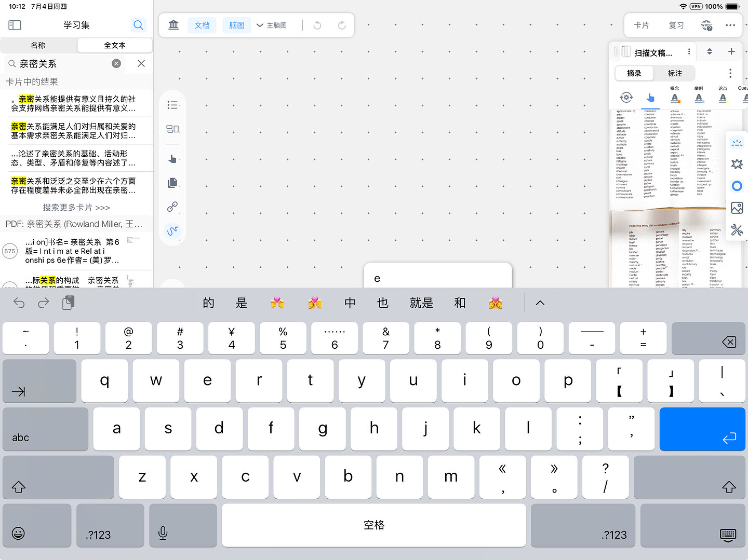Close the search bar with X
748x560 pixels.
[x=141, y=63]
